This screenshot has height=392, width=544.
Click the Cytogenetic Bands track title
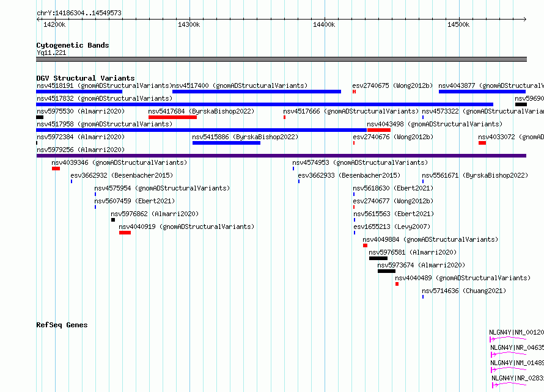73,45
